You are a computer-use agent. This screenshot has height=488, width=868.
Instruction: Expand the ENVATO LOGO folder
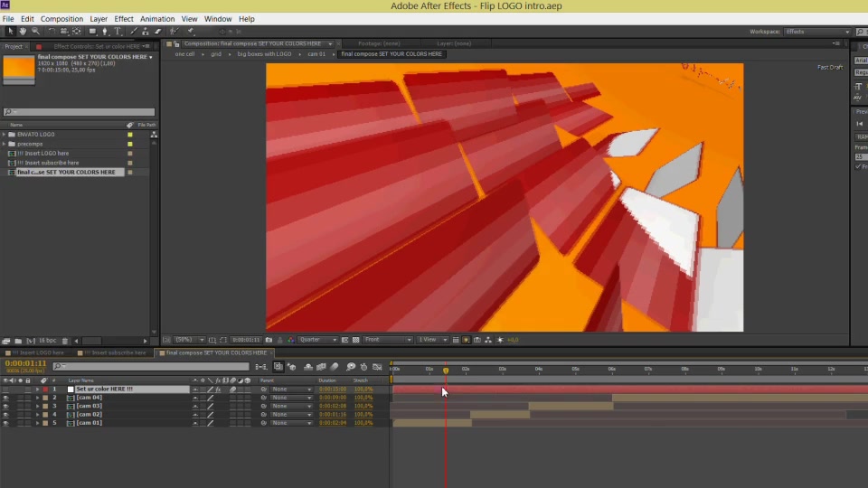(x=5, y=135)
